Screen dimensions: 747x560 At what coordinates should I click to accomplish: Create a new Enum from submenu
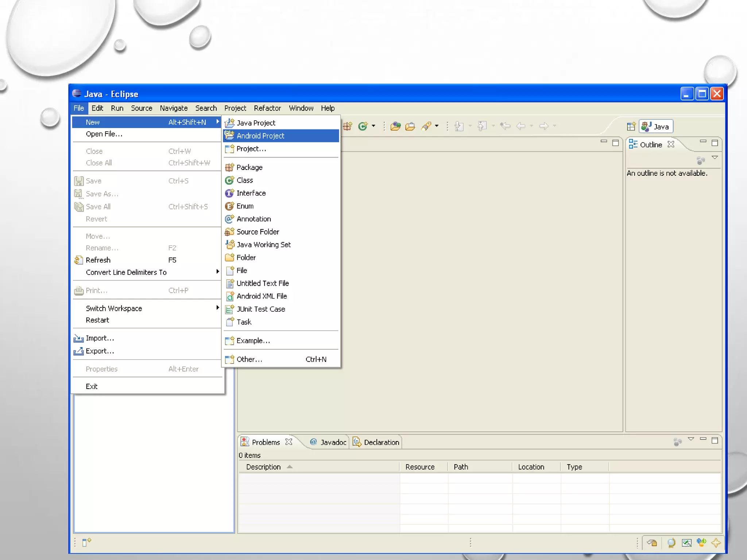click(281, 206)
